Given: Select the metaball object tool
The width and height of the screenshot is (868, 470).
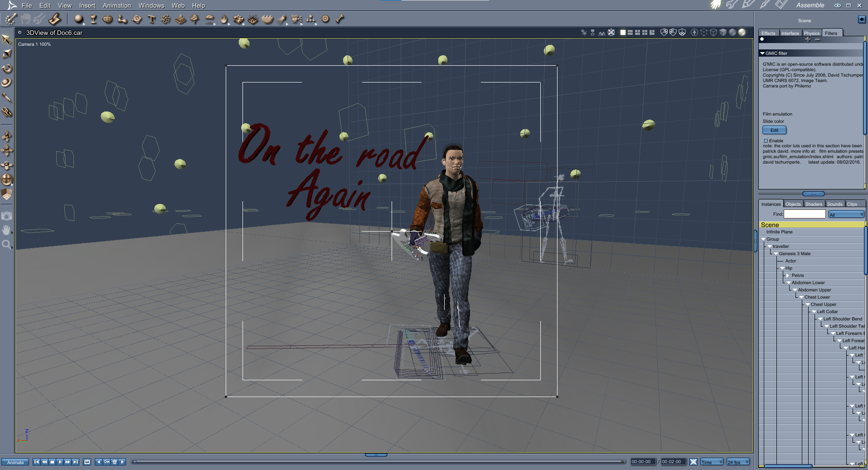Looking at the screenshot, I should [122, 19].
